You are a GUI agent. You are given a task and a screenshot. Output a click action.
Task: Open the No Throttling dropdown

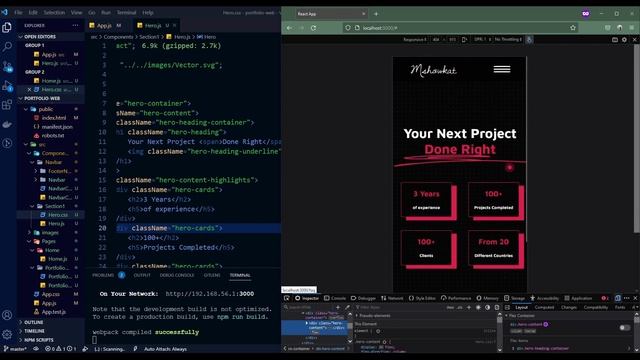(508, 40)
